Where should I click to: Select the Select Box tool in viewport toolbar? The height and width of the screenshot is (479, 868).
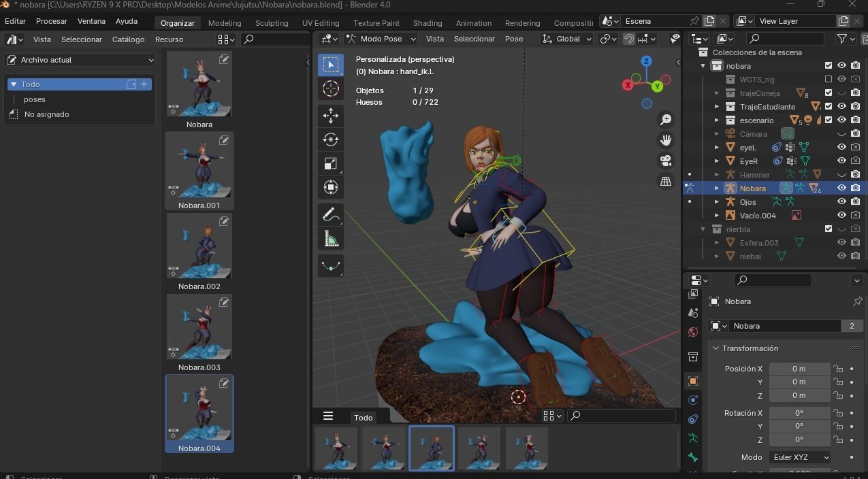pyautogui.click(x=331, y=65)
